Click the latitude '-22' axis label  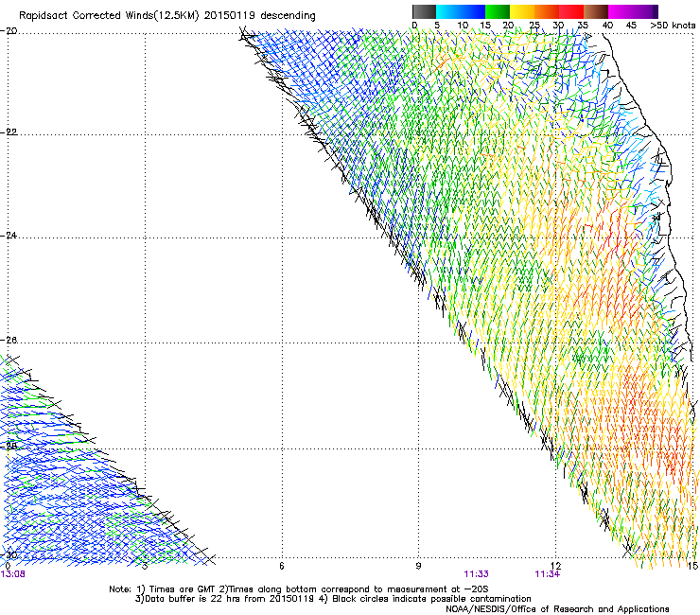click(9, 132)
